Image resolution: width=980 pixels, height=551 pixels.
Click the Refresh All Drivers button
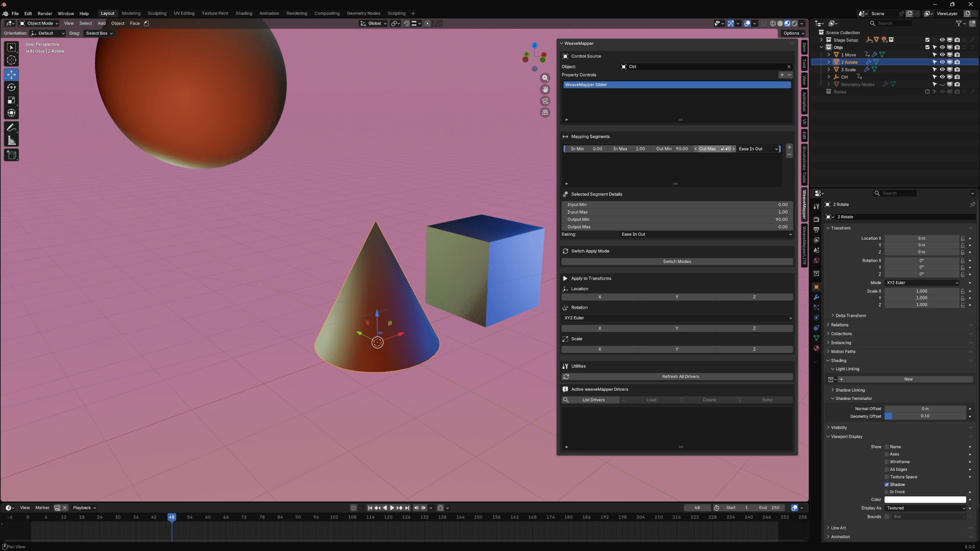click(680, 377)
